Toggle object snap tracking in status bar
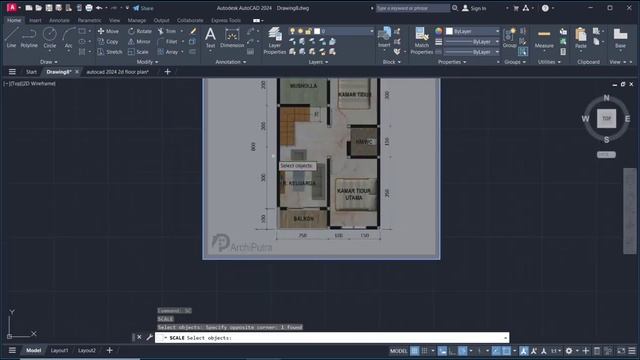Image resolution: width=640 pixels, height=360 pixels. click(496, 351)
